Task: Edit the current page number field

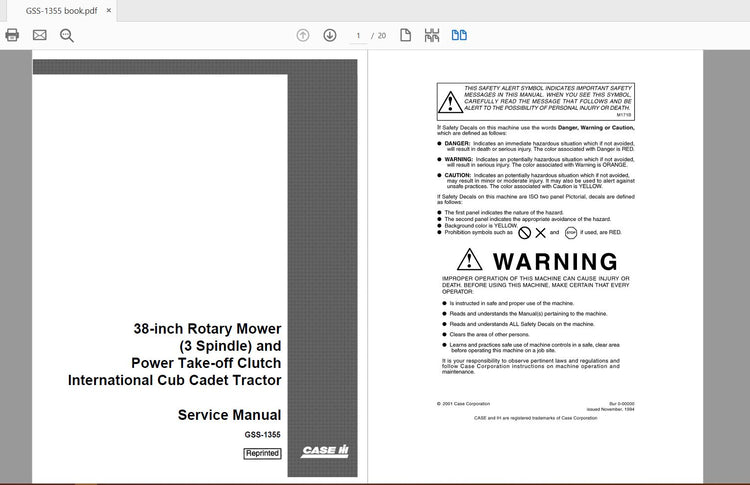Action: click(358, 35)
